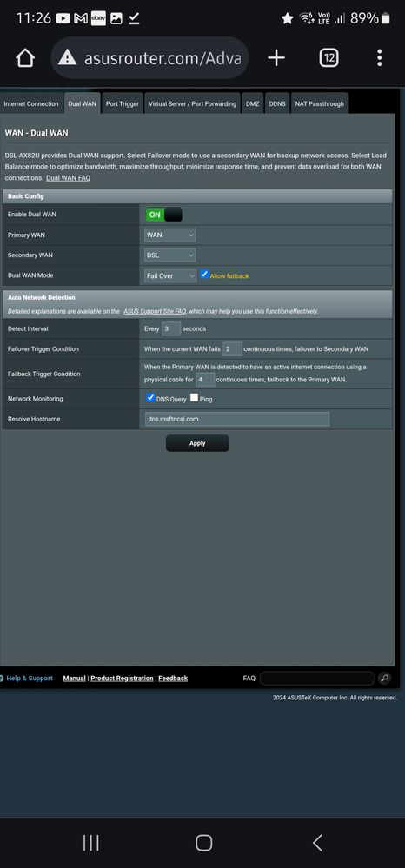Open the Primary WAN dropdown
The width and height of the screenshot is (405, 868).
coord(169,235)
